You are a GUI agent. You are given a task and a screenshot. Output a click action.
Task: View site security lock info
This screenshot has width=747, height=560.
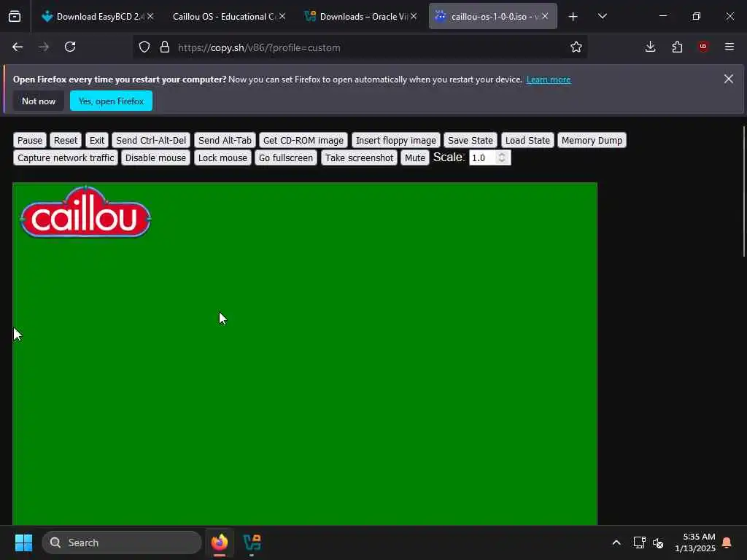coord(164,47)
